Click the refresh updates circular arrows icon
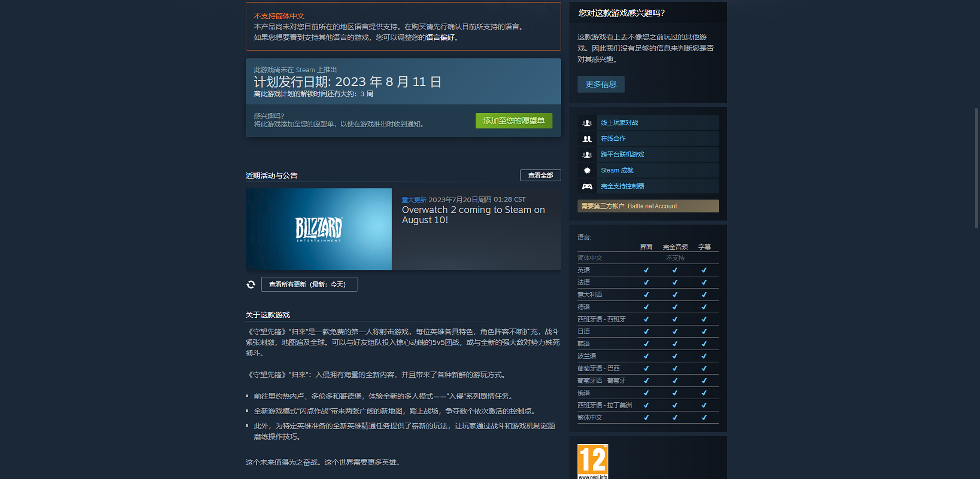 [x=251, y=284]
